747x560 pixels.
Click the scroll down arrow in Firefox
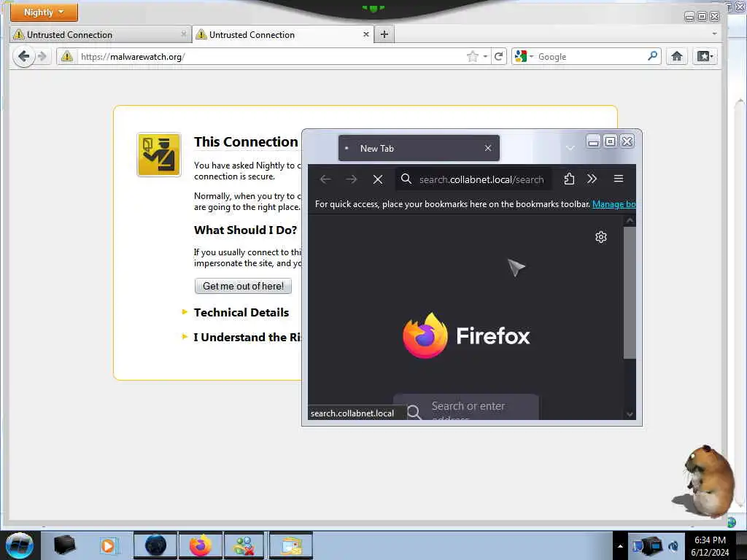click(630, 414)
